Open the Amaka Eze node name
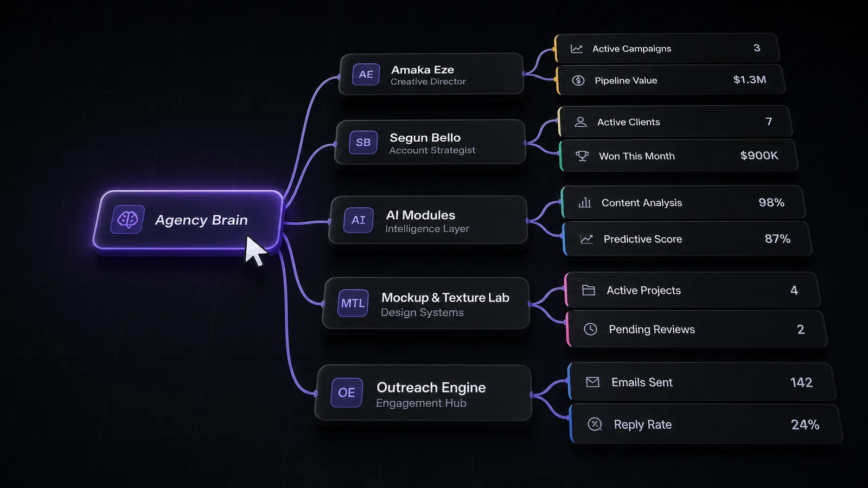Viewport: 868px width, 488px height. [423, 69]
